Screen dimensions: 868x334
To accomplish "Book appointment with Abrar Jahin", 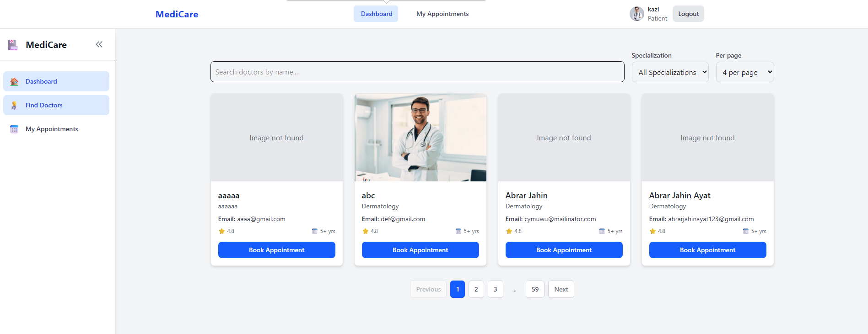I will point(564,250).
